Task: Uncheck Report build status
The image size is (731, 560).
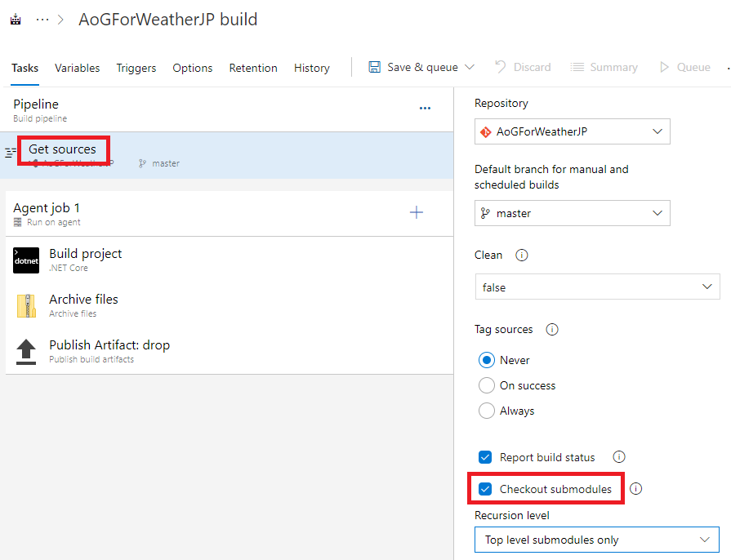Action: coord(485,457)
